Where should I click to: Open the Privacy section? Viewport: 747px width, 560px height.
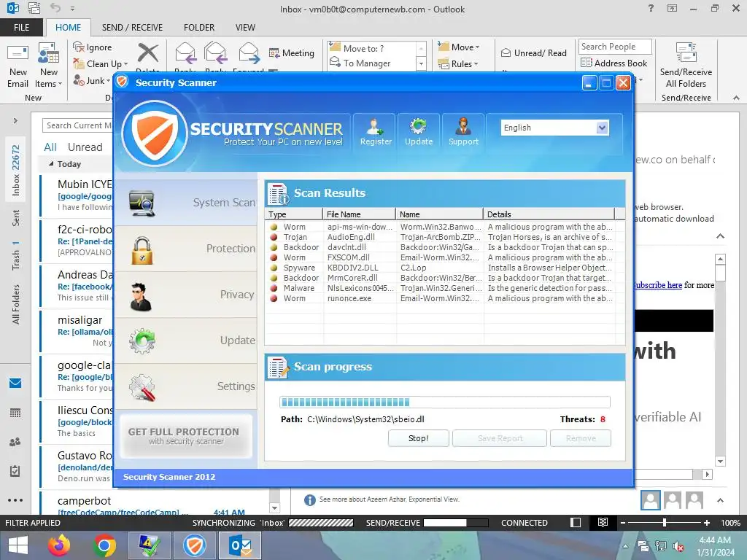click(186, 295)
